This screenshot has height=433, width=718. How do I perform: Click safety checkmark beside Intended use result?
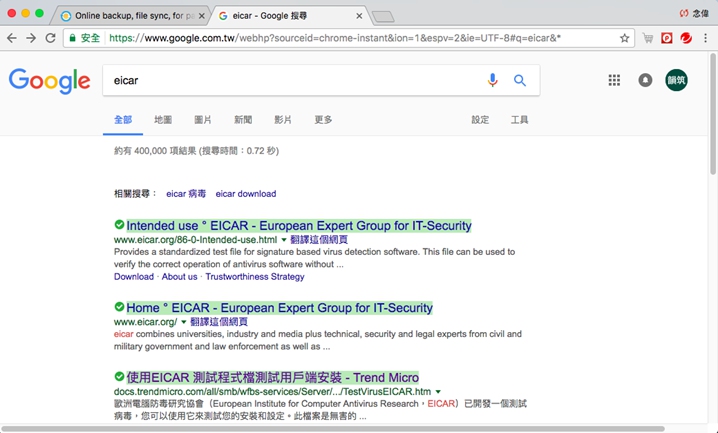coord(119,225)
